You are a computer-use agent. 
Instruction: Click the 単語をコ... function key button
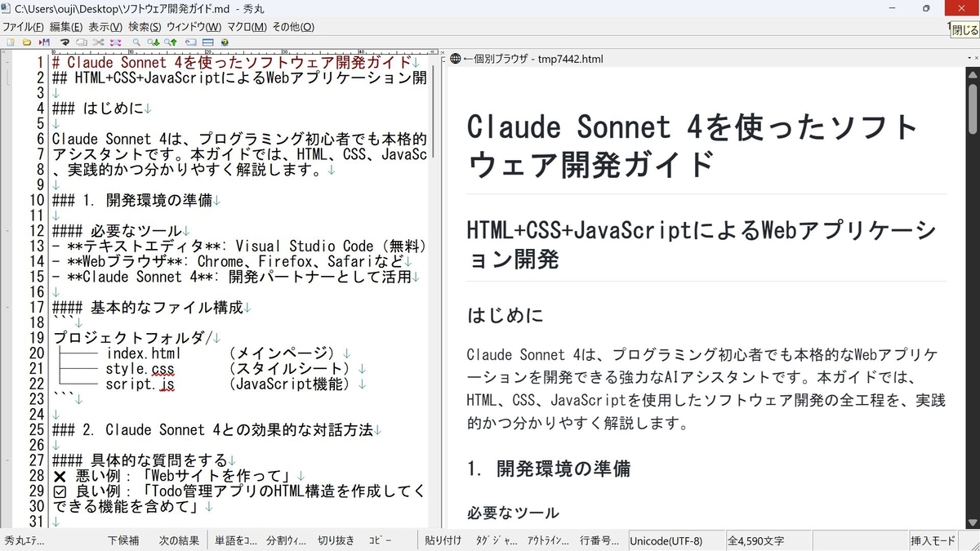[x=236, y=540]
